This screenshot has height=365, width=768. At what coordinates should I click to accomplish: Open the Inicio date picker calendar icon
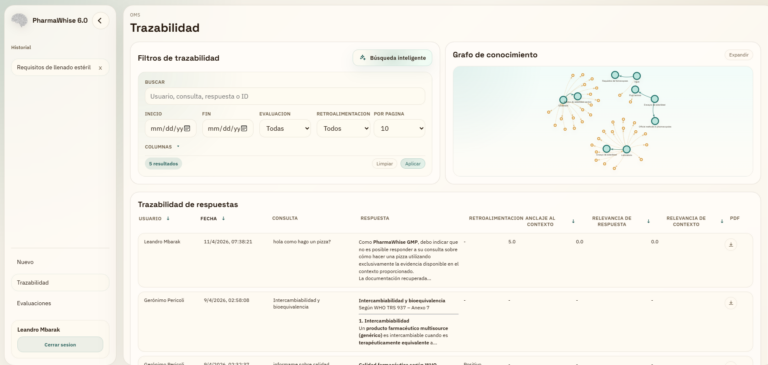tap(187, 129)
